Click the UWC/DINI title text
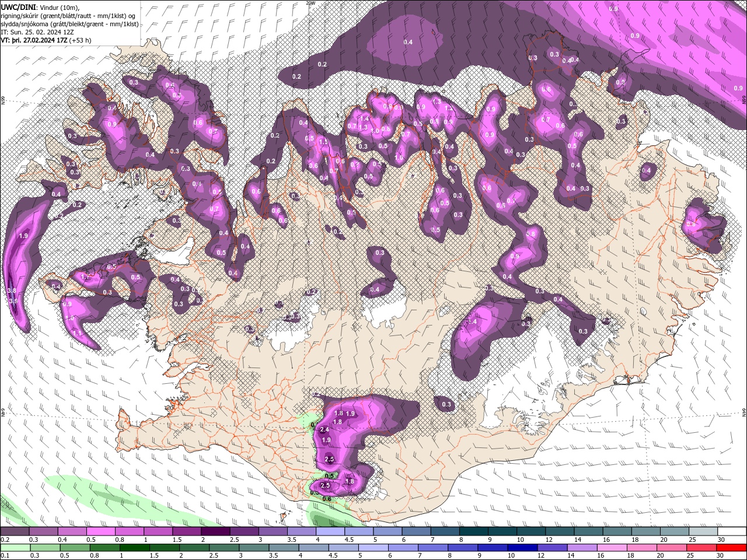 (x=18, y=7)
